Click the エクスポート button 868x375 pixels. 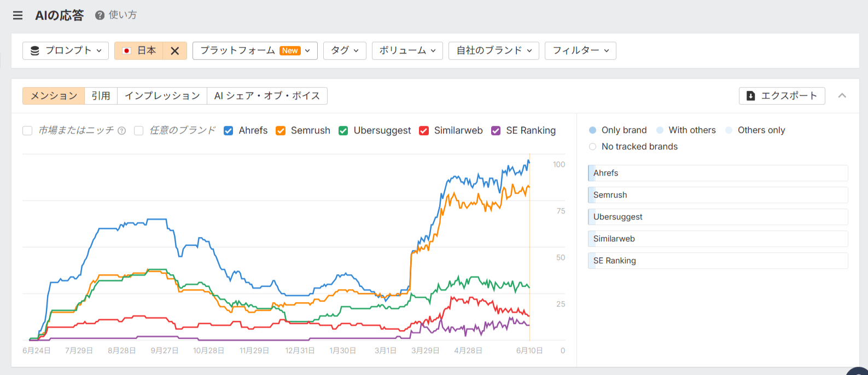point(782,96)
